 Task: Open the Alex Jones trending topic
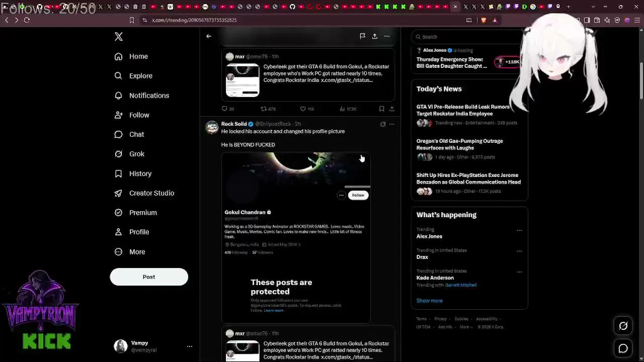(x=429, y=236)
